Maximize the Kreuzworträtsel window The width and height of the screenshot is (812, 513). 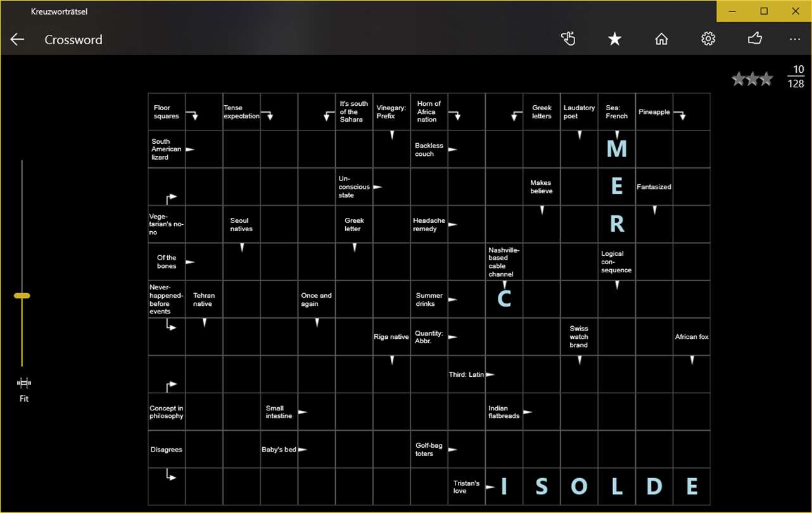(764, 11)
